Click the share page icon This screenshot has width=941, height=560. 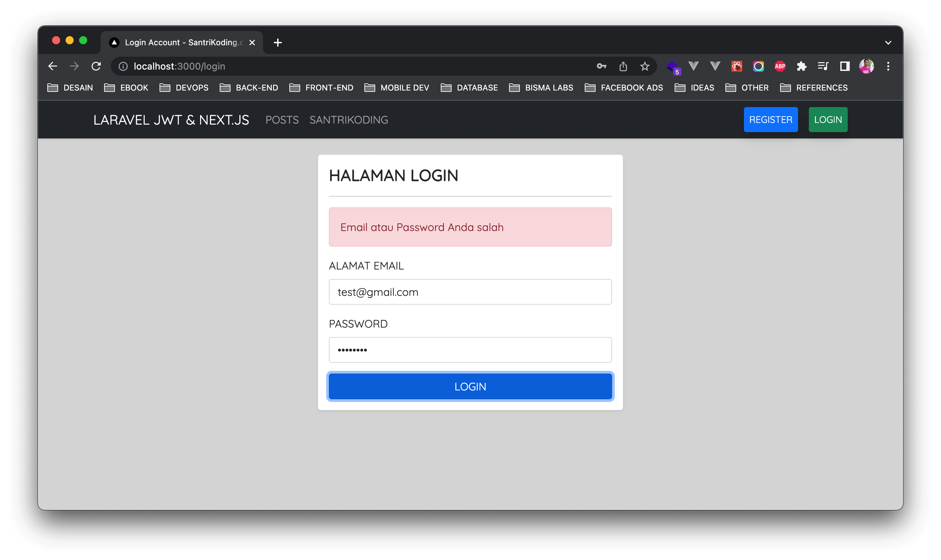[x=623, y=67]
